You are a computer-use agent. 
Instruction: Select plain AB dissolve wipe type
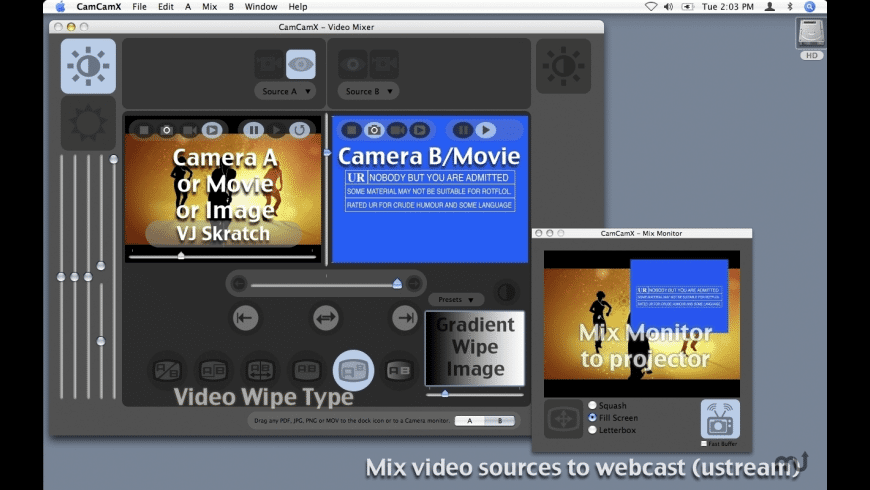click(x=307, y=370)
